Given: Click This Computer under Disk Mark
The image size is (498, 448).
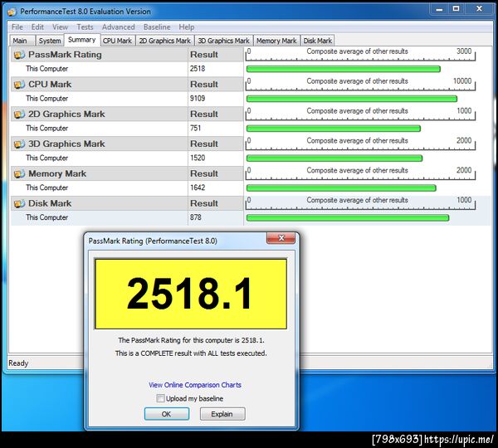Looking at the screenshot, I should 47,217.
